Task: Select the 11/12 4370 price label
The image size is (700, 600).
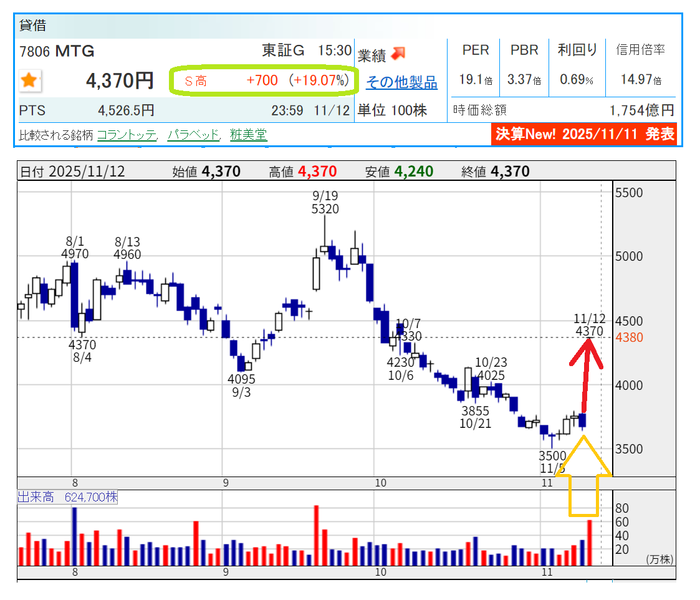Action: tap(588, 326)
